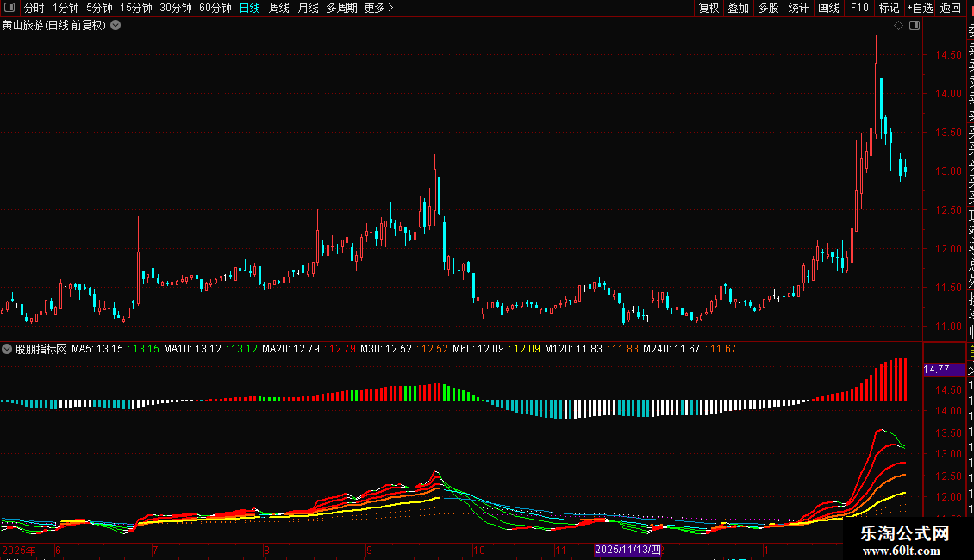
Task: Click the 2025/11/13 date marker on timeline
Action: [x=628, y=550]
